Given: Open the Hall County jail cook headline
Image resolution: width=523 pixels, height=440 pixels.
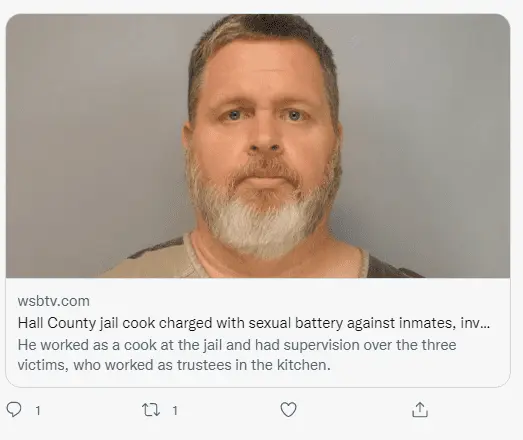Looking at the screenshot, I should pyautogui.click(x=254, y=323).
